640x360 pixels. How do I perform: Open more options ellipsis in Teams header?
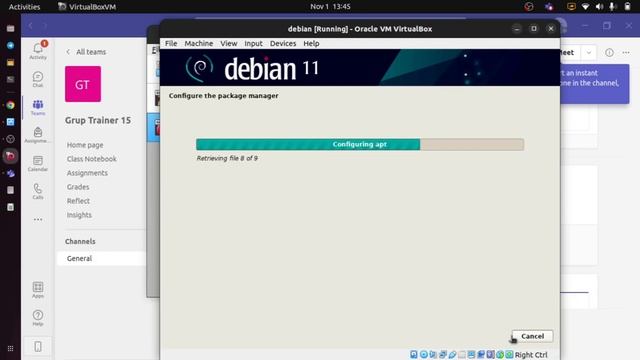[x=626, y=53]
